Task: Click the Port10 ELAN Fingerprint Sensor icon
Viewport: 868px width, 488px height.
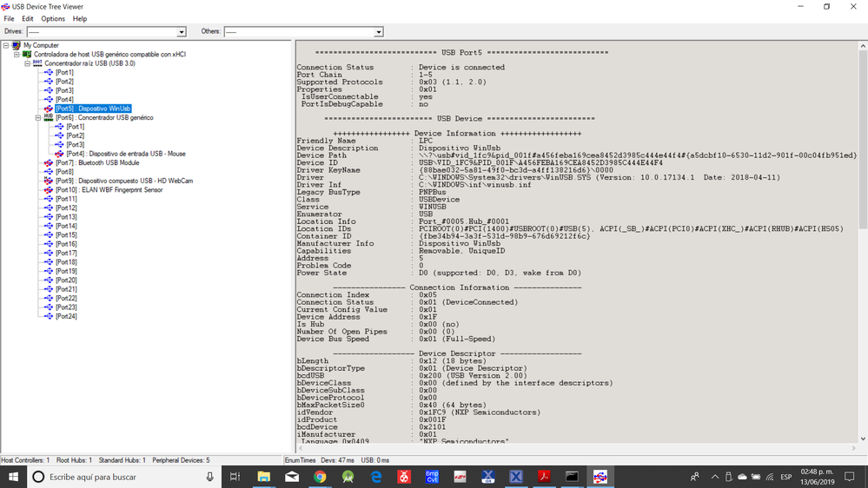Action: pyautogui.click(x=48, y=190)
